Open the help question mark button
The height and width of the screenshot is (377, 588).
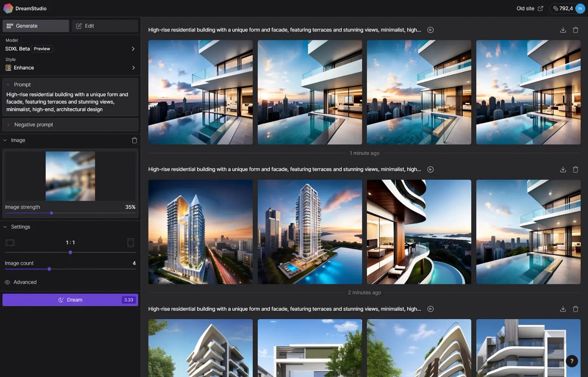tap(572, 361)
